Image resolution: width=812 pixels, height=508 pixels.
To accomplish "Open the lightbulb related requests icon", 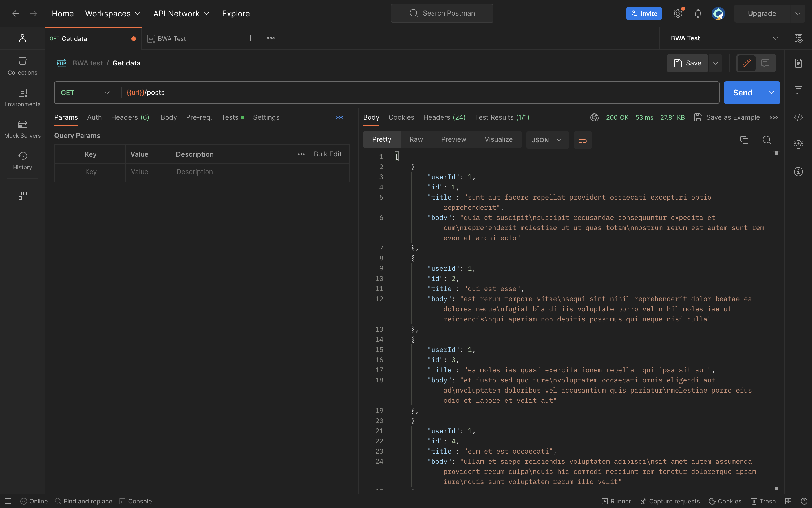I will [x=798, y=144].
